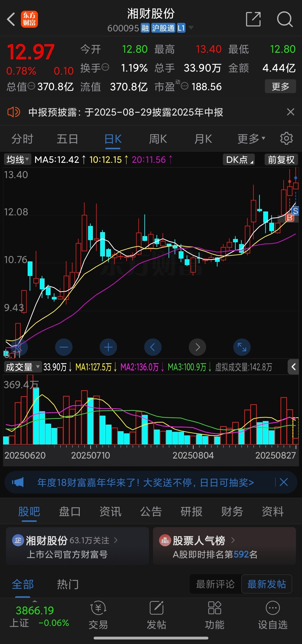302x644 pixels.
Task: Tap the double-left arrow chart icon
Action: [19, 347]
